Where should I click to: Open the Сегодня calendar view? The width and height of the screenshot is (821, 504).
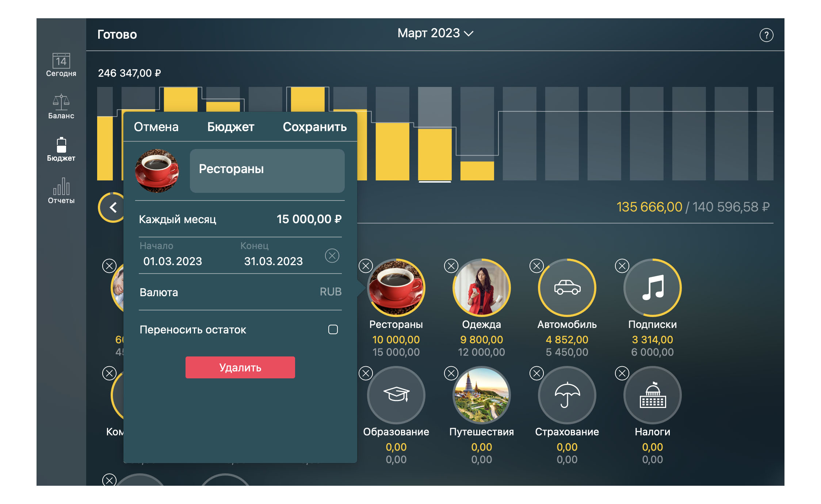(x=61, y=65)
